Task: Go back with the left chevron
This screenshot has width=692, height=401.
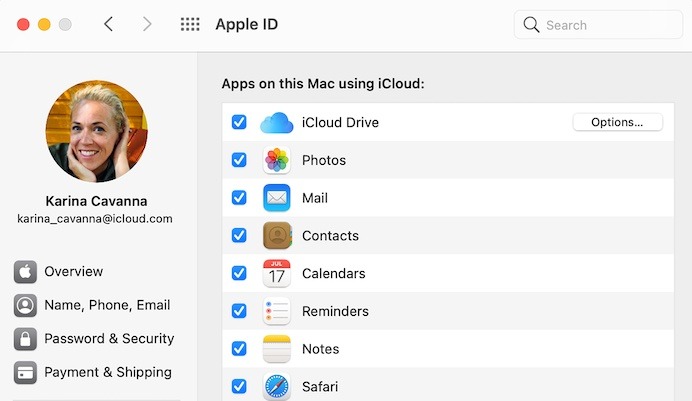Action: (108, 24)
